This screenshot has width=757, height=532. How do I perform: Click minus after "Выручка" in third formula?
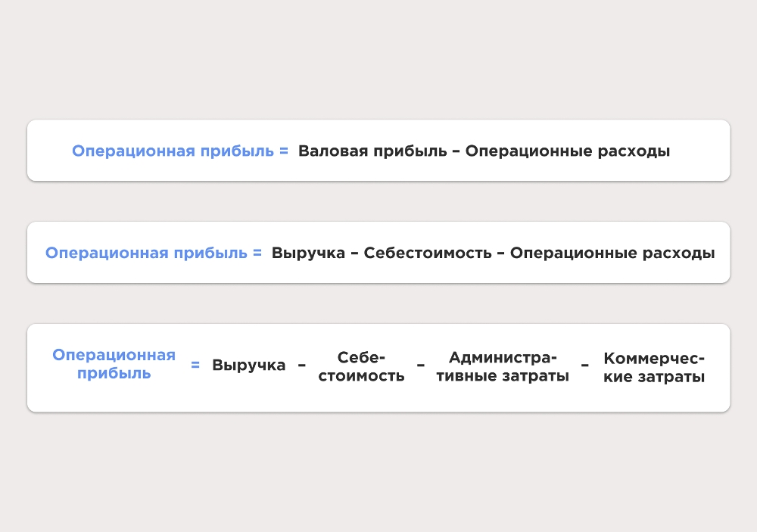(302, 366)
